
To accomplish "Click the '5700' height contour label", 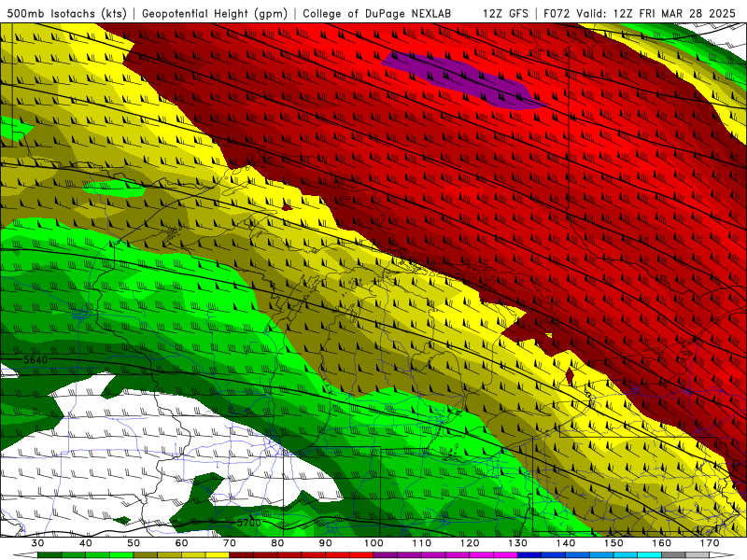I will click(249, 523).
